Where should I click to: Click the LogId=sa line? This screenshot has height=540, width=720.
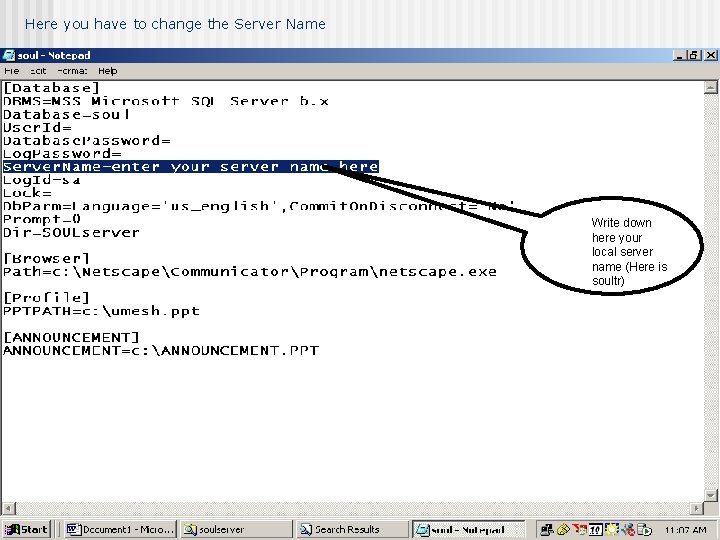[x=42, y=180]
